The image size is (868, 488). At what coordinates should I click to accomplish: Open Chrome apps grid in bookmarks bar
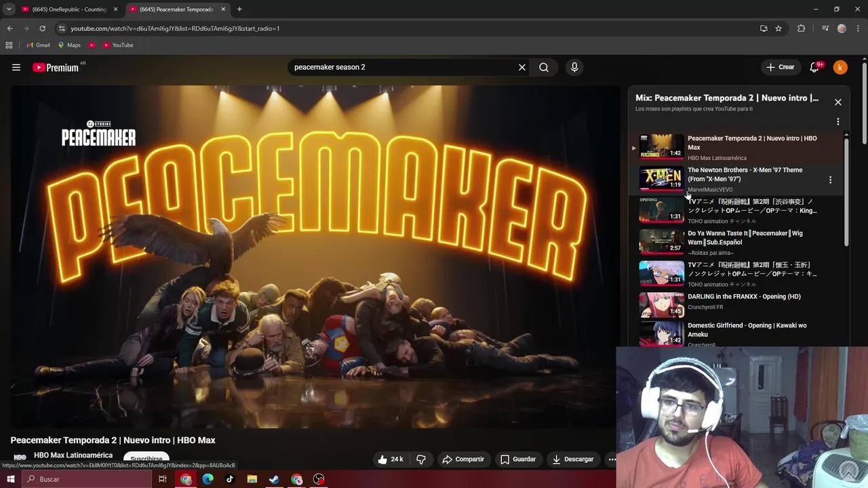pos(9,45)
